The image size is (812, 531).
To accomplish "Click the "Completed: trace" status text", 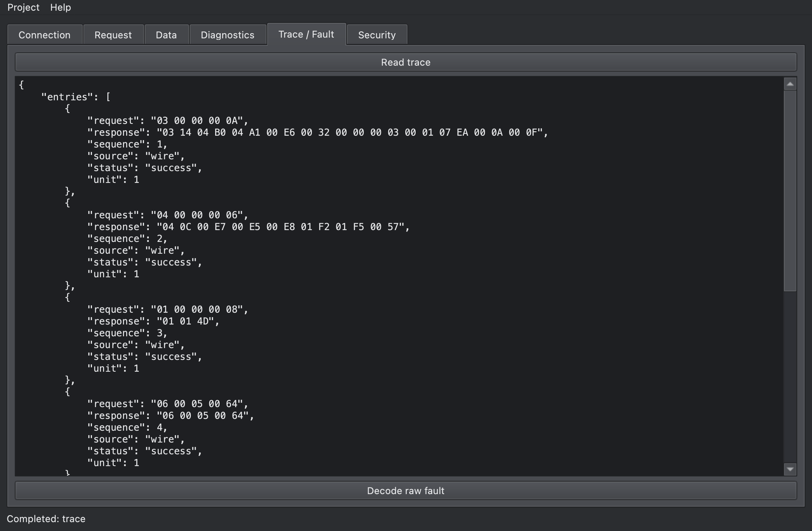I will (46, 519).
